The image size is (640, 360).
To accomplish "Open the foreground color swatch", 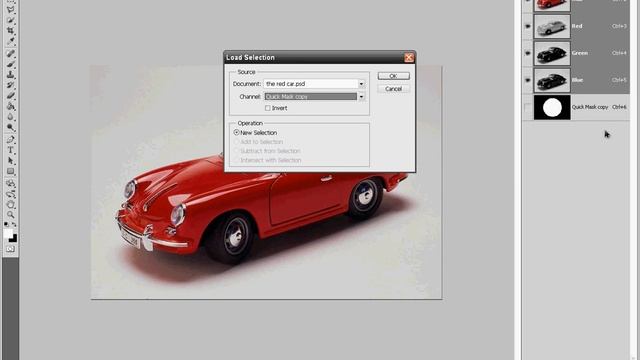I will pos(8,233).
